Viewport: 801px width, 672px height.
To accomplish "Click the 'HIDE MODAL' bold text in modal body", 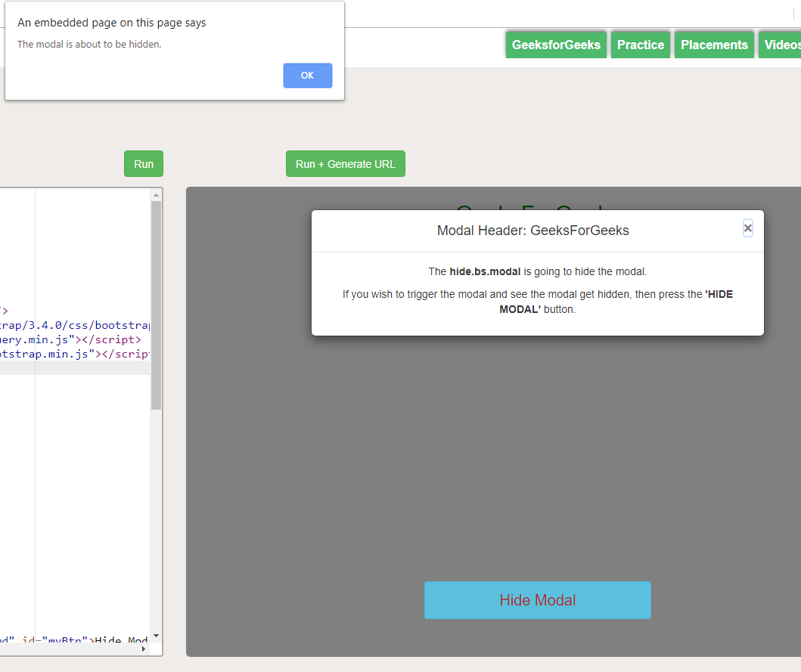I will 616,302.
